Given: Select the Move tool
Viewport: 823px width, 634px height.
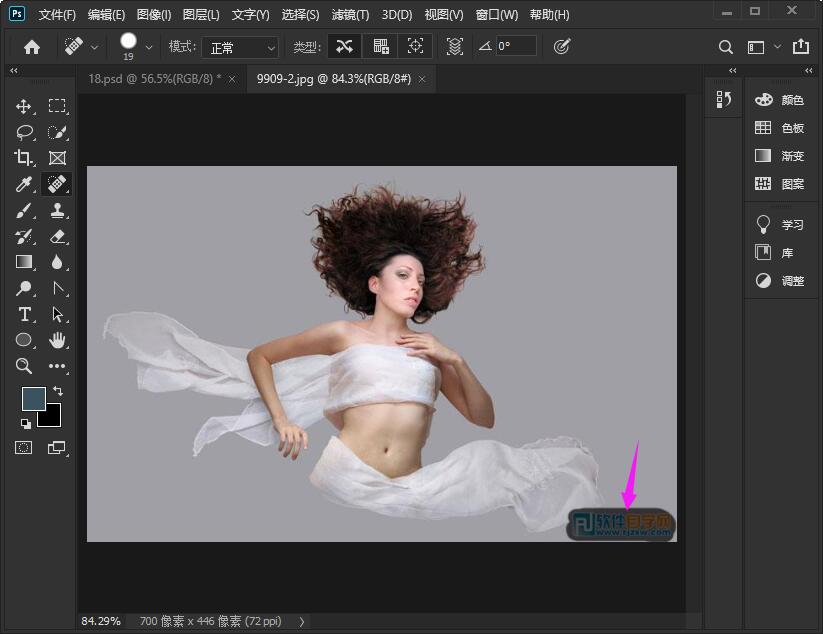Looking at the screenshot, I should pyautogui.click(x=24, y=106).
